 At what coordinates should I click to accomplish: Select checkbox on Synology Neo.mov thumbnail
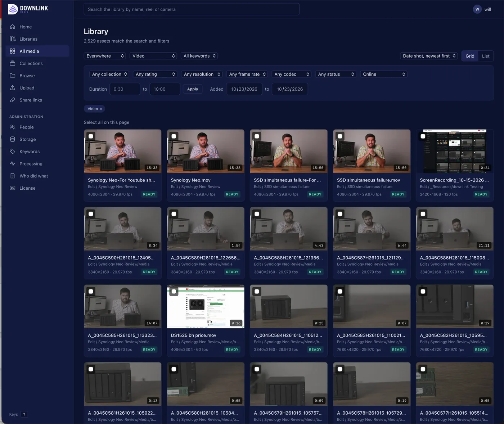(x=174, y=136)
